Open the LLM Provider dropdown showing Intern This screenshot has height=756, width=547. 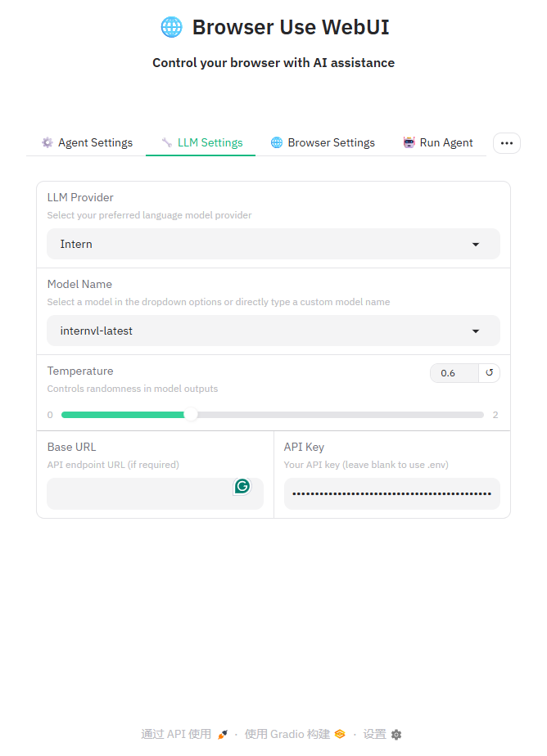pyautogui.click(x=273, y=244)
